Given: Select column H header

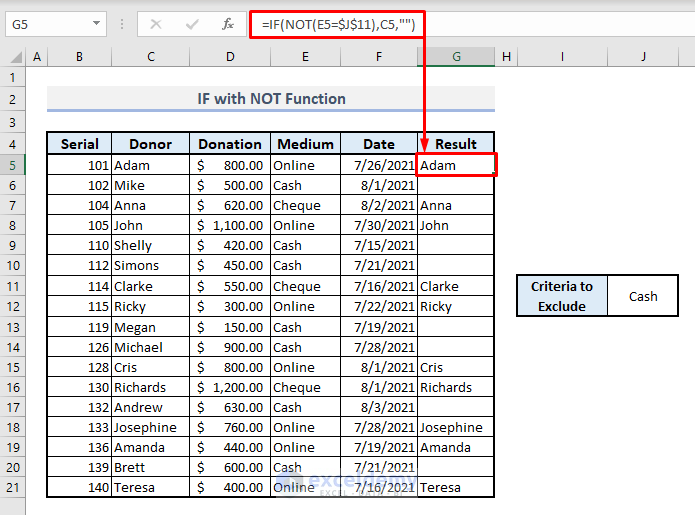Looking at the screenshot, I should (x=506, y=57).
